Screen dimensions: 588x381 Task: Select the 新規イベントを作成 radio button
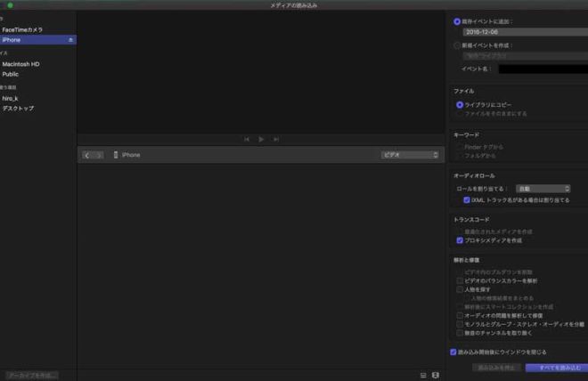[458, 45]
